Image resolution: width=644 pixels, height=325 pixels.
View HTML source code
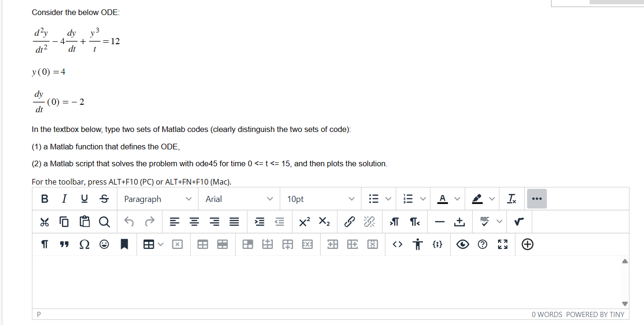pyautogui.click(x=397, y=244)
